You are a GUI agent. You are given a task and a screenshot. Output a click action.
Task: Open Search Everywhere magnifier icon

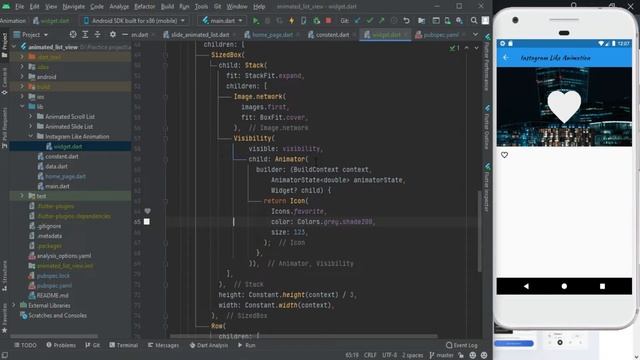[473, 20]
